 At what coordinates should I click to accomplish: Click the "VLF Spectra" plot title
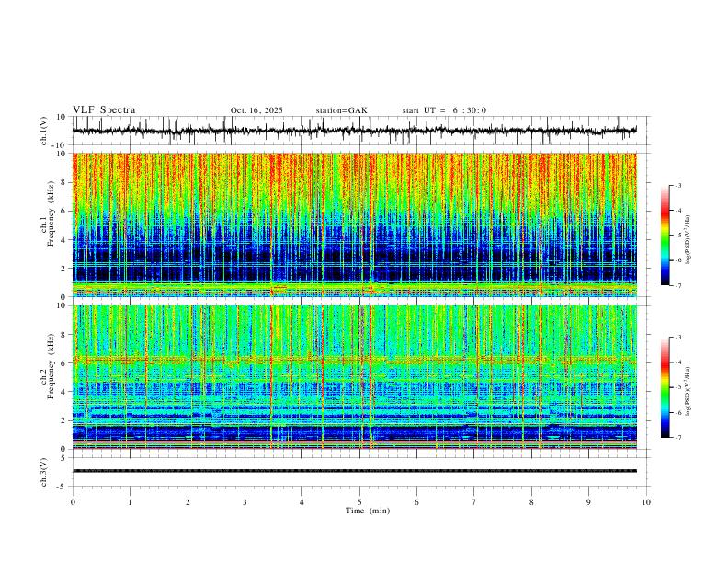104,110
